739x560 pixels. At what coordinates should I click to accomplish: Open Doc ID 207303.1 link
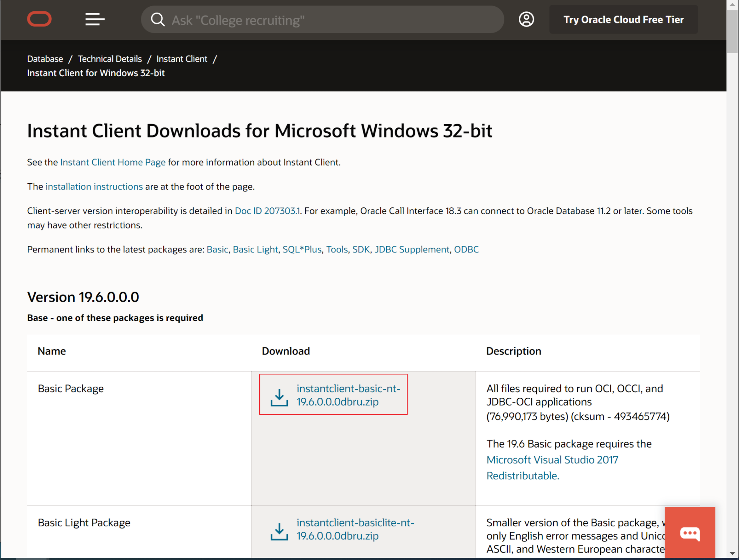pyautogui.click(x=267, y=211)
